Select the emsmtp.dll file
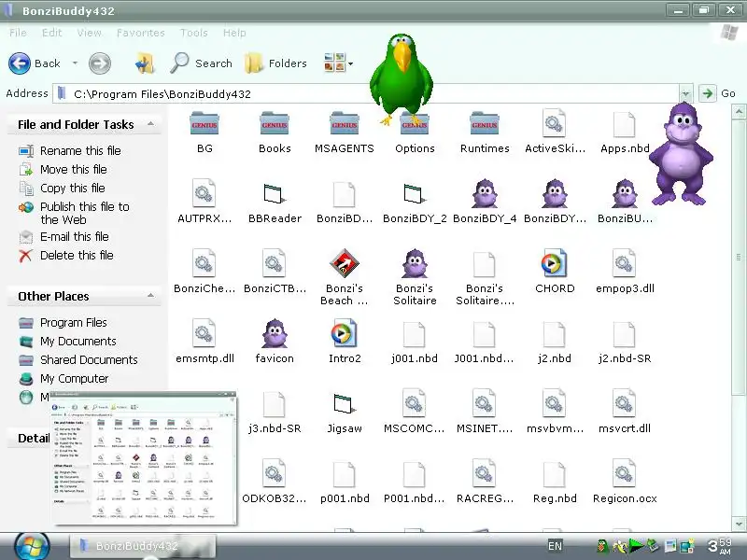This screenshot has height=560, width=747. click(x=204, y=333)
